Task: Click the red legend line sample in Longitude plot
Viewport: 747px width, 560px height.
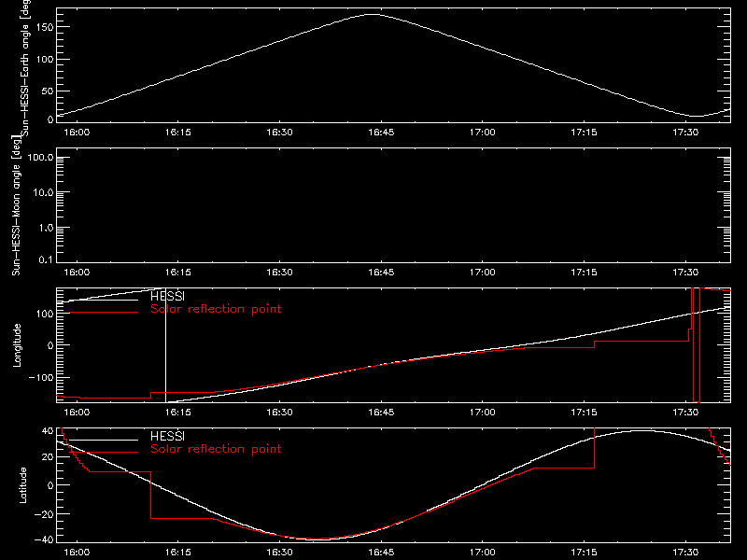Action: click(104, 312)
